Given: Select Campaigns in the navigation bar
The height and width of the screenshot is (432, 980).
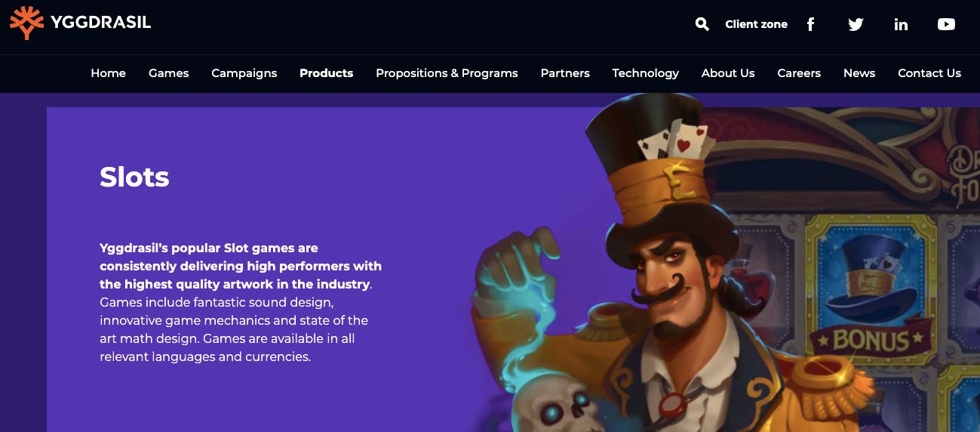Looking at the screenshot, I should tap(244, 73).
